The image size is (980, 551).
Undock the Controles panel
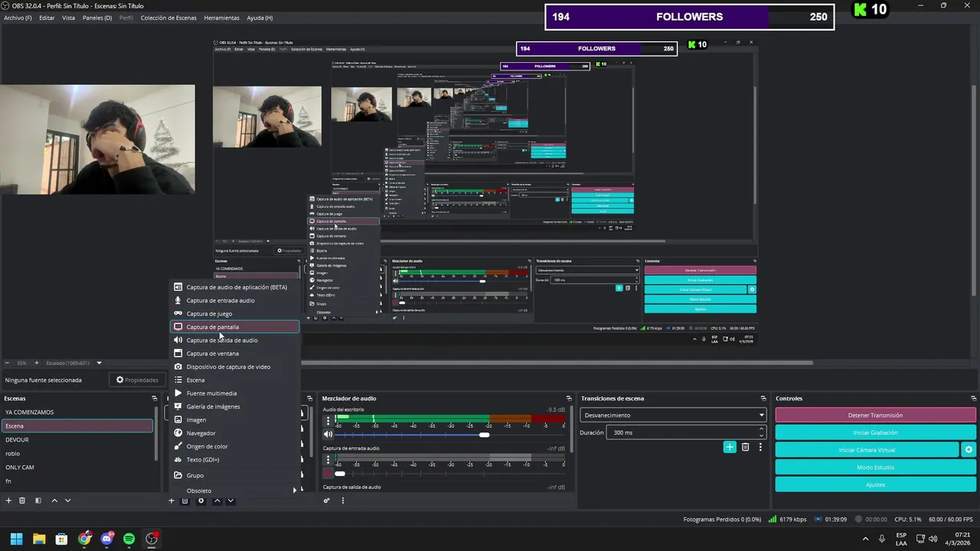tap(973, 399)
